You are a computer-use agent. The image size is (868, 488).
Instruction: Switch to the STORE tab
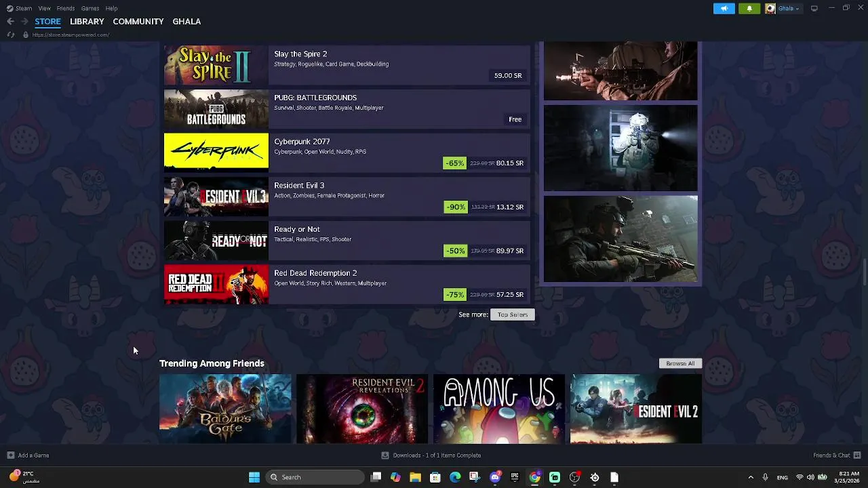tap(47, 21)
